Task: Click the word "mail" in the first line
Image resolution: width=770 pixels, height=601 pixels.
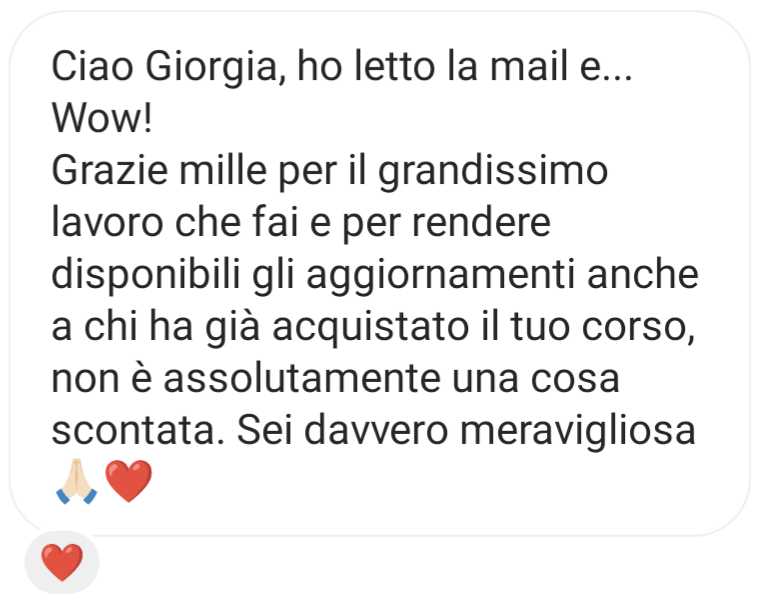Action: 529,67
